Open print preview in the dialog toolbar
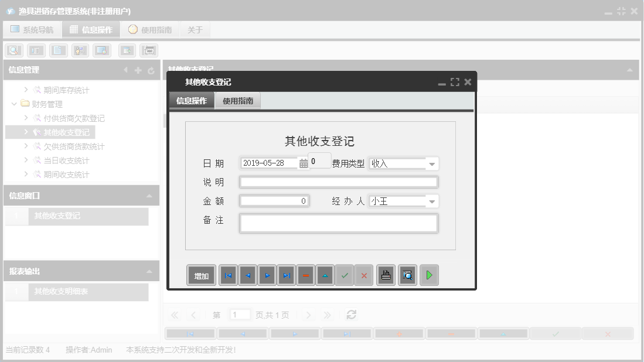Screen dimensions: 644x362 (407, 275)
